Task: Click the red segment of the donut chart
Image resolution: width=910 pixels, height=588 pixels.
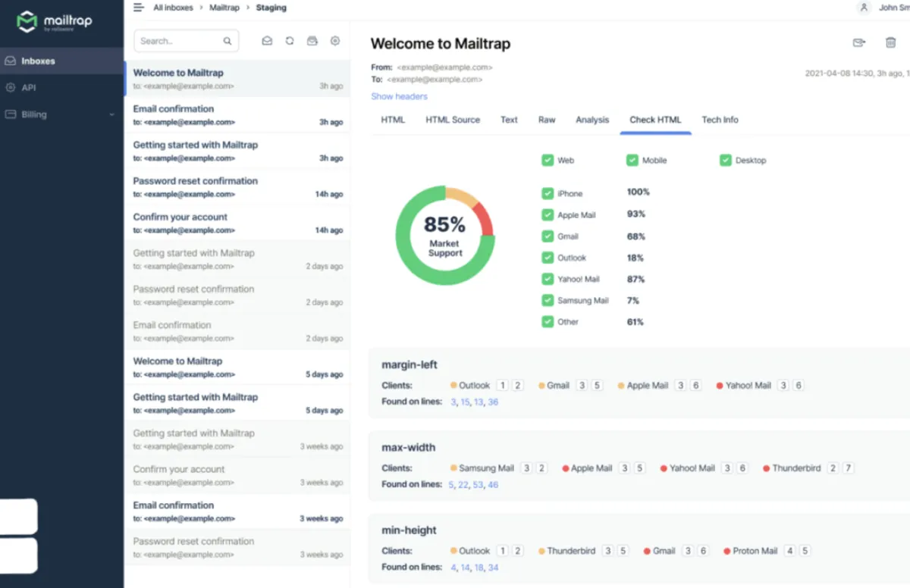Action: (484, 220)
